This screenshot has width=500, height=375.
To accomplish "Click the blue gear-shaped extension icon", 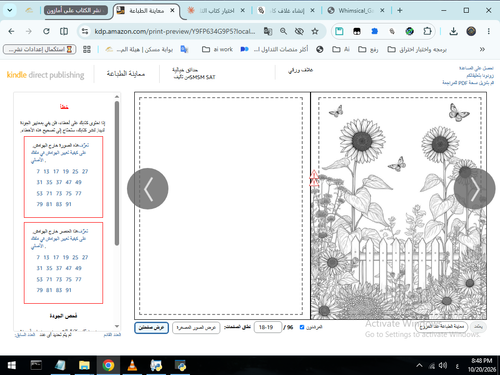I will tap(374, 31).
